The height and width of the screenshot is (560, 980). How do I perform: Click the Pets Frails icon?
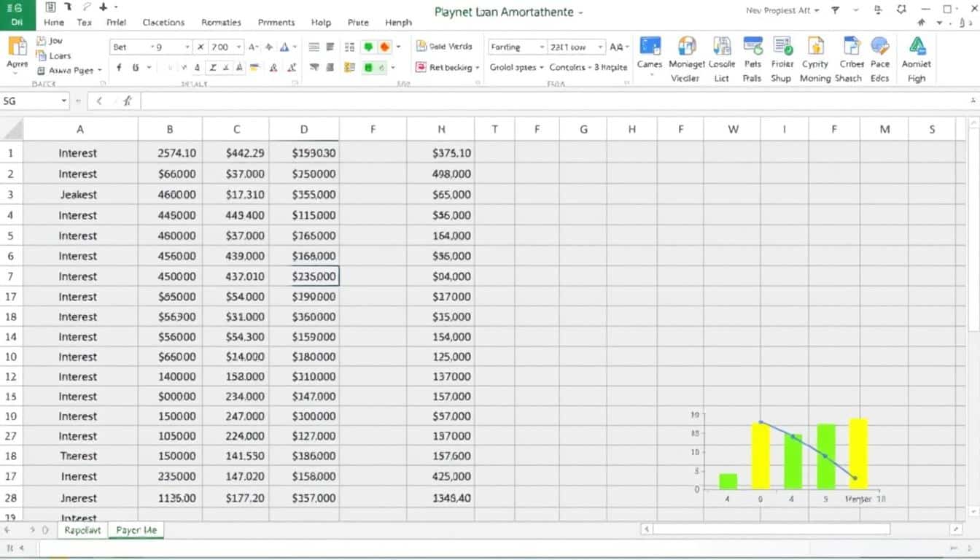[752, 46]
